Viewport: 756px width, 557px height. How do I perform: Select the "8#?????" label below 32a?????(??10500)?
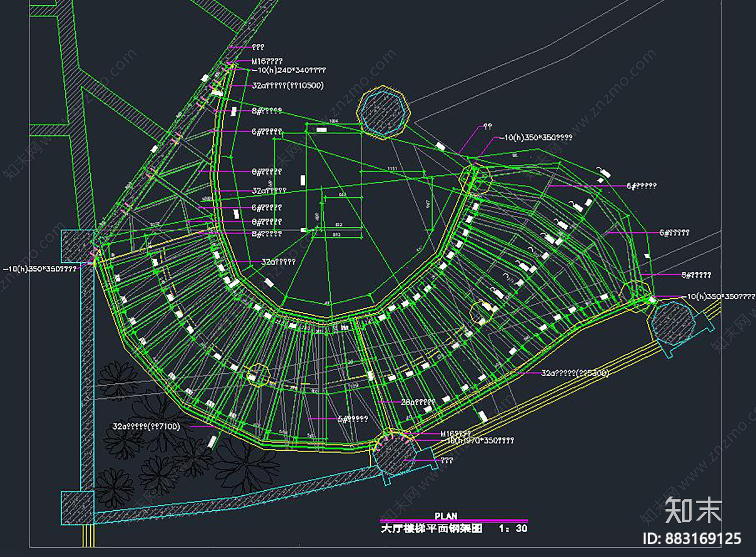pos(267,111)
